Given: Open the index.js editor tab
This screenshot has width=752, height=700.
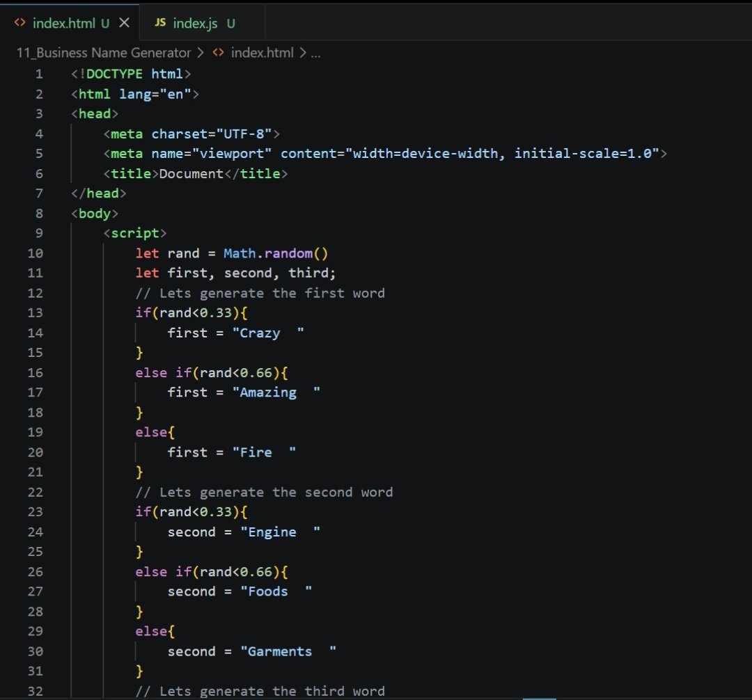Looking at the screenshot, I should pos(201,23).
